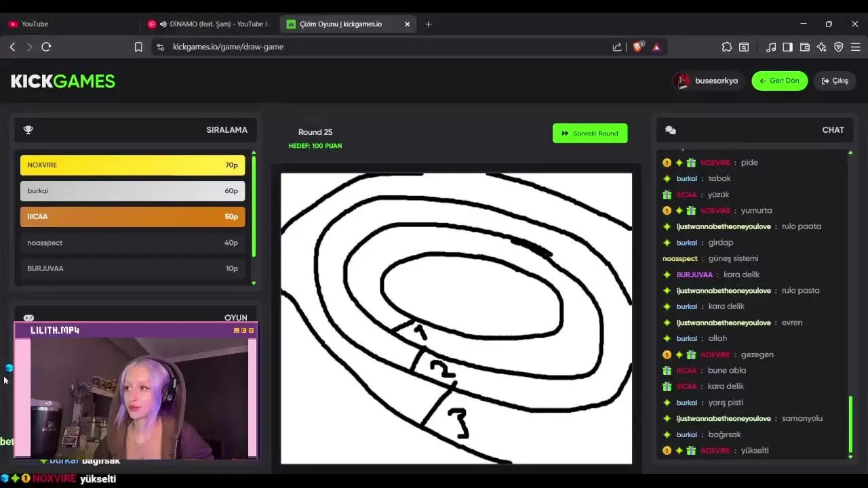The height and width of the screenshot is (488, 868).
Task: Click chat message 'gezegen'
Action: point(757,354)
